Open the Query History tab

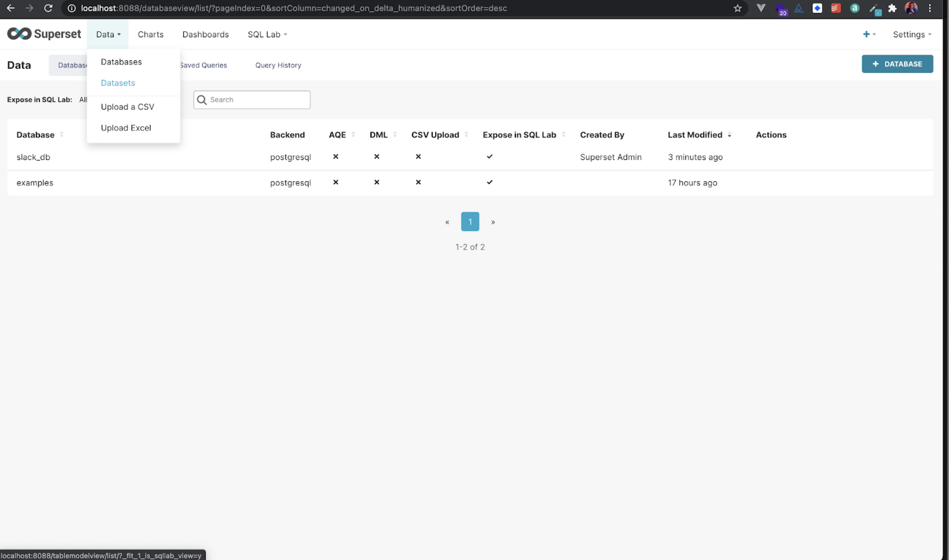click(278, 65)
